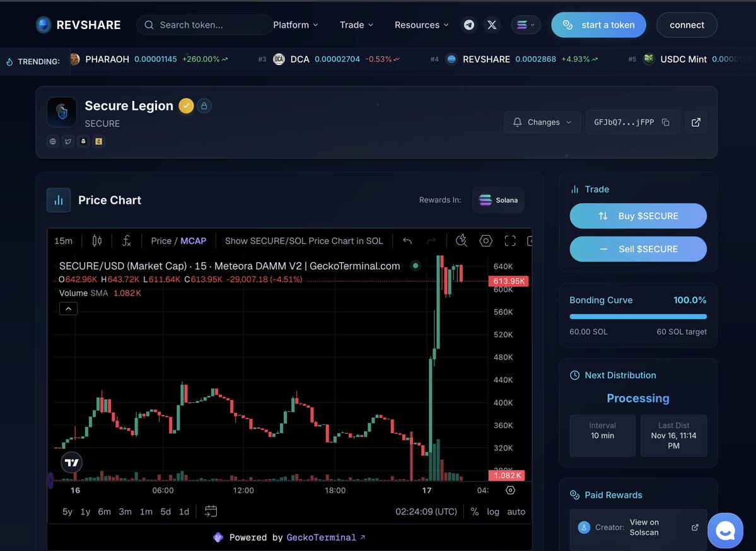The width and height of the screenshot is (756, 551).
Task: Select the 5y time range
Action: tap(67, 511)
